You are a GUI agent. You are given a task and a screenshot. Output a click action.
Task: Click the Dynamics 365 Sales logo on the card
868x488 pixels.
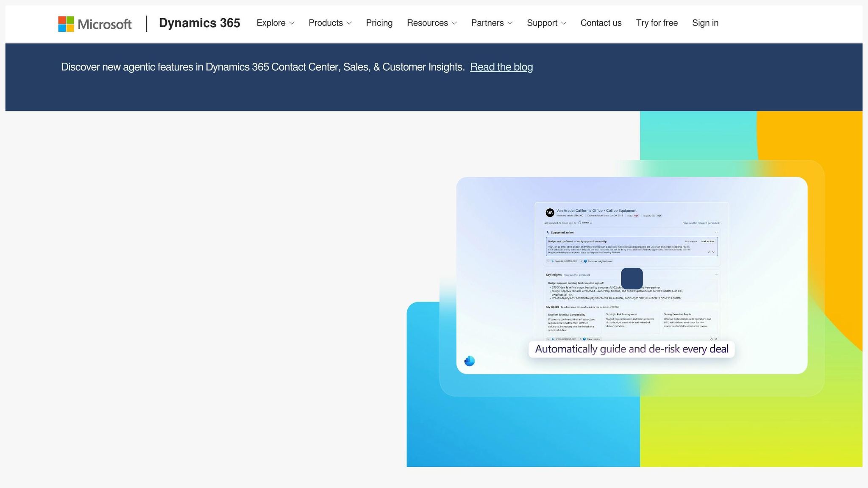470,361
